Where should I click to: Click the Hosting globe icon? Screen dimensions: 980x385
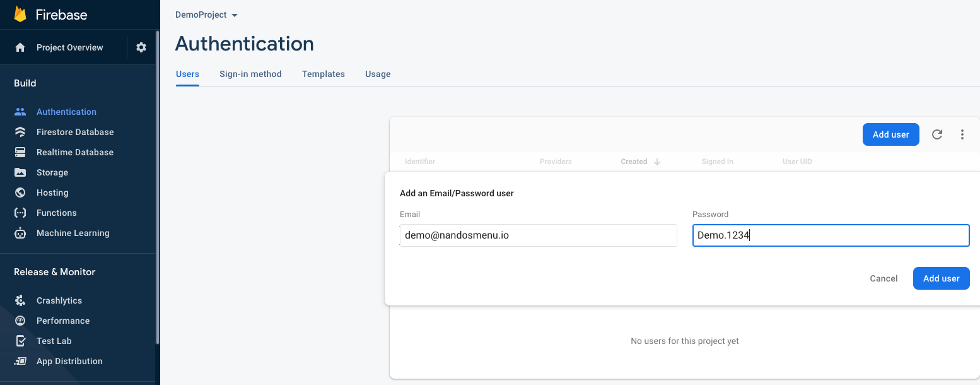20,192
